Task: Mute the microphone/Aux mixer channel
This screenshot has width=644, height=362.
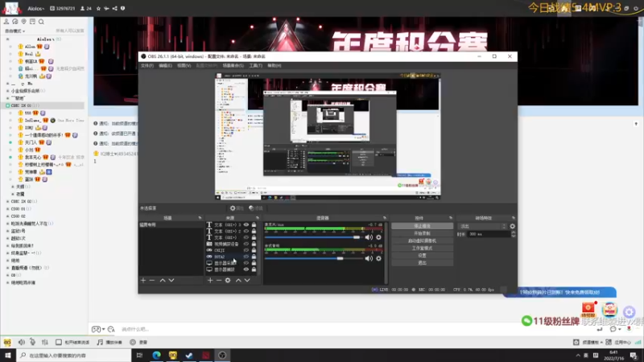Action: (369, 237)
